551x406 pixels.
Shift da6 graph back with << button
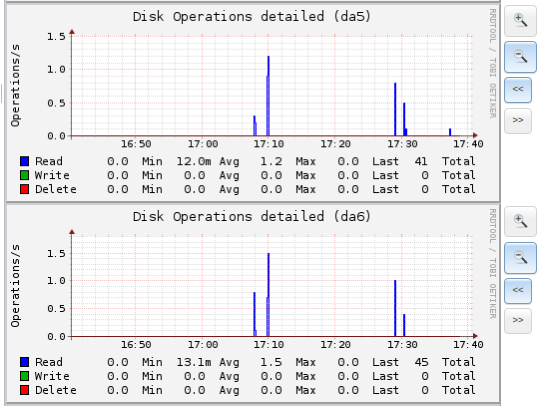[518, 291]
